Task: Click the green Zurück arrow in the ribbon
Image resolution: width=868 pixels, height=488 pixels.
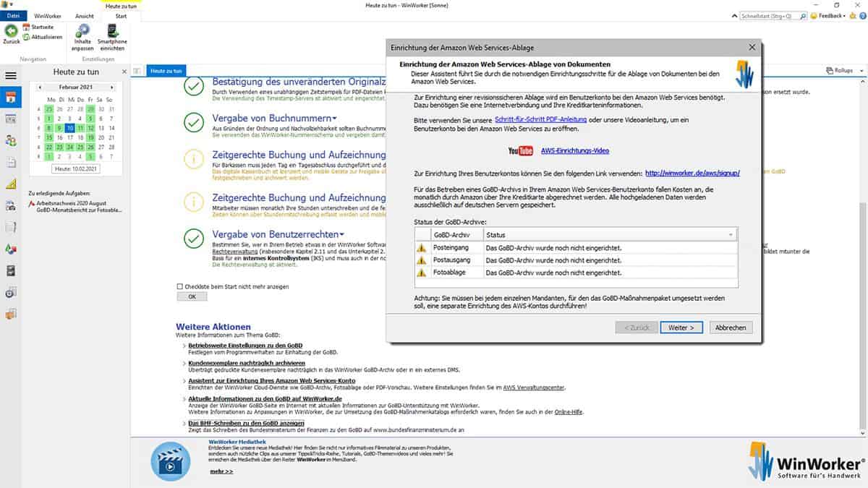Action: (x=11, y=32)
